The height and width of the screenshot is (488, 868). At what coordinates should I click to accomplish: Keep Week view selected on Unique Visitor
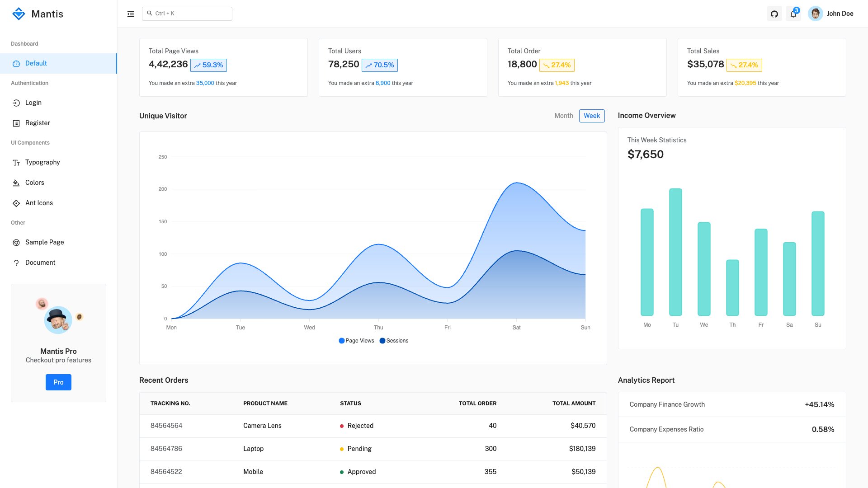tap(592, 116)
